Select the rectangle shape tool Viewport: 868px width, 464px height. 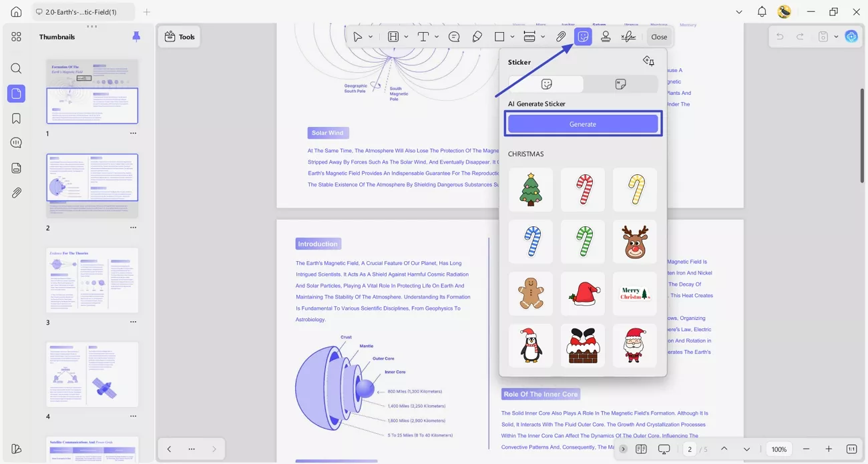(499, 37)
